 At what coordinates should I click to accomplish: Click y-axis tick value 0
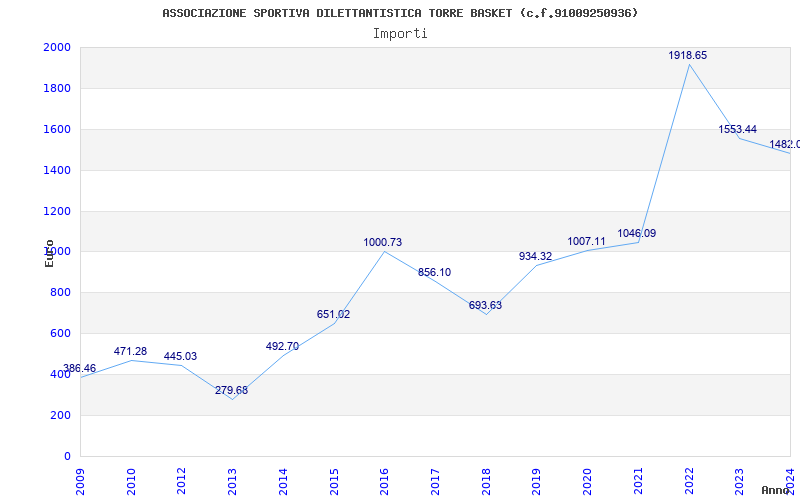[67, 456]
